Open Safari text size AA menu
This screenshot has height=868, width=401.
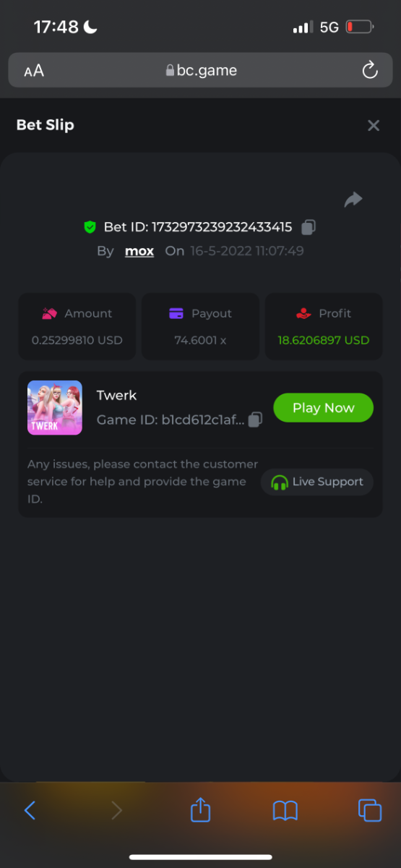point(34,71)
